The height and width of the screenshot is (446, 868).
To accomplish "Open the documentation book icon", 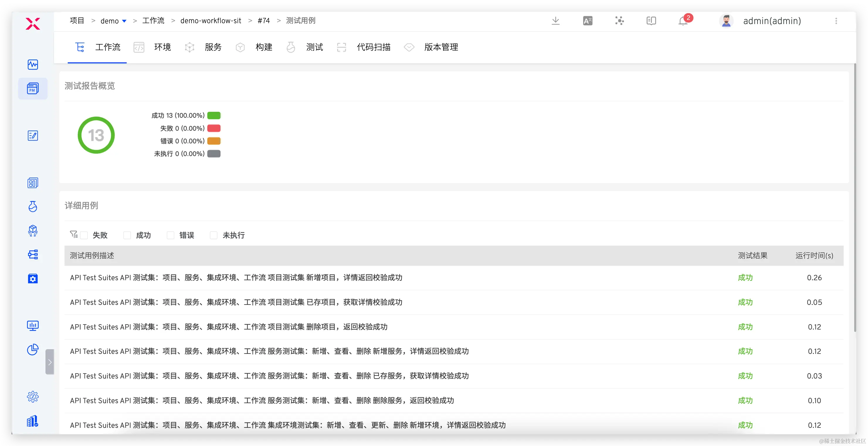I will pos(651,21).
